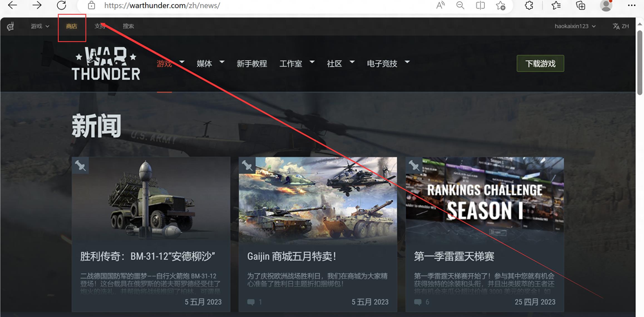Open the 商店 store link
This screenshot has width=644, height=317.
pyautogui.click(x=71, y=26)
